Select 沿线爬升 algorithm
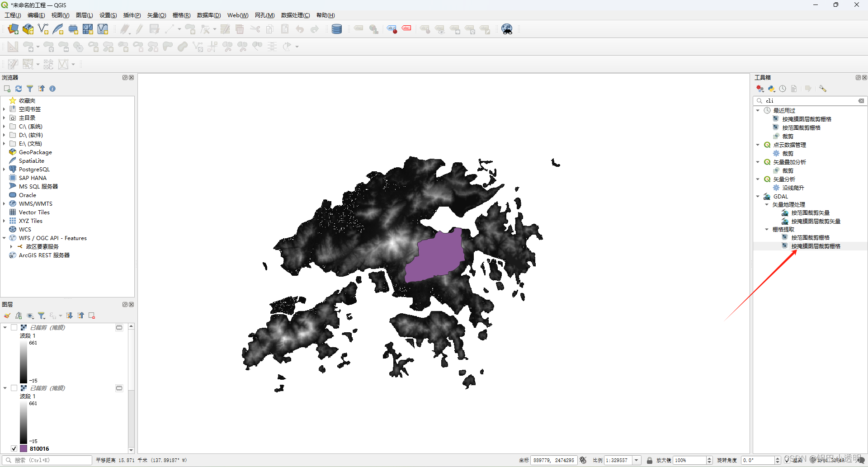This screenshot has height=467, width=868. coord(793,188)
